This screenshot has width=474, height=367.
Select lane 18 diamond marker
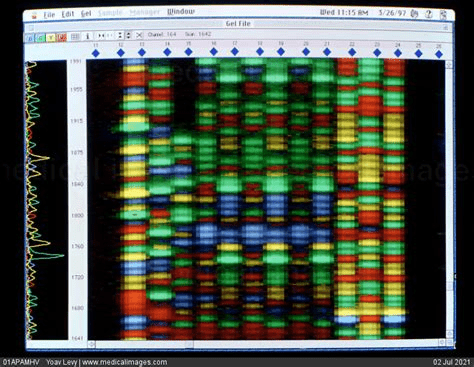point(260,51)
